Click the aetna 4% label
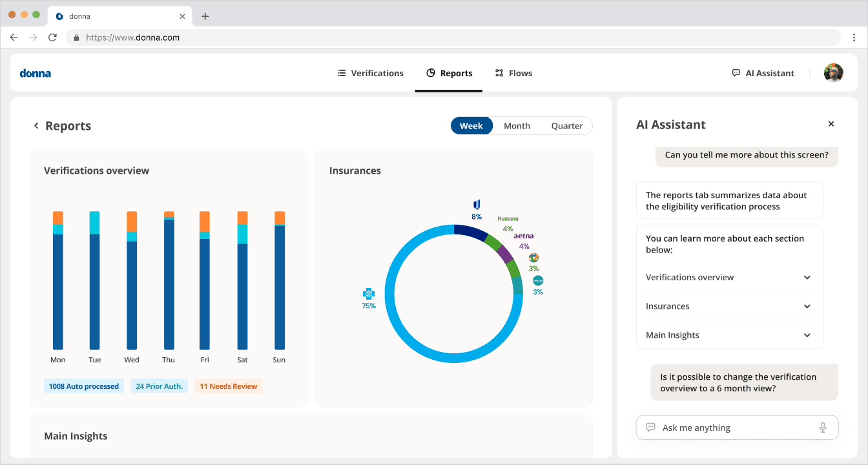The width and height of the screenshot is (868, 465). coord(524,241)
